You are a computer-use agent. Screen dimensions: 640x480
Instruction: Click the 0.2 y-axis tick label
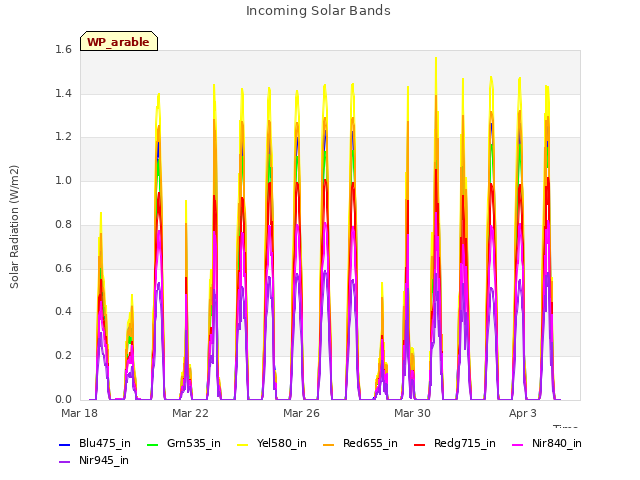pos(63,356)
